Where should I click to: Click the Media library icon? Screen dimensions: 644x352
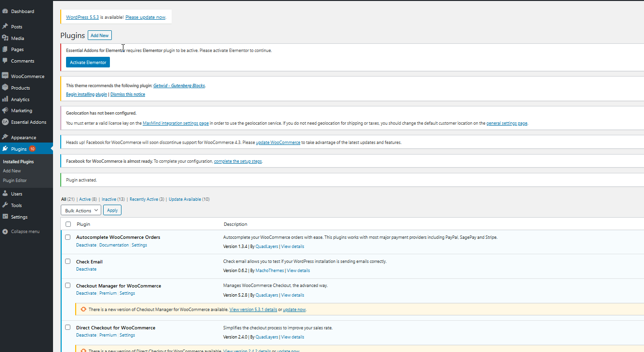click(5, 38)
